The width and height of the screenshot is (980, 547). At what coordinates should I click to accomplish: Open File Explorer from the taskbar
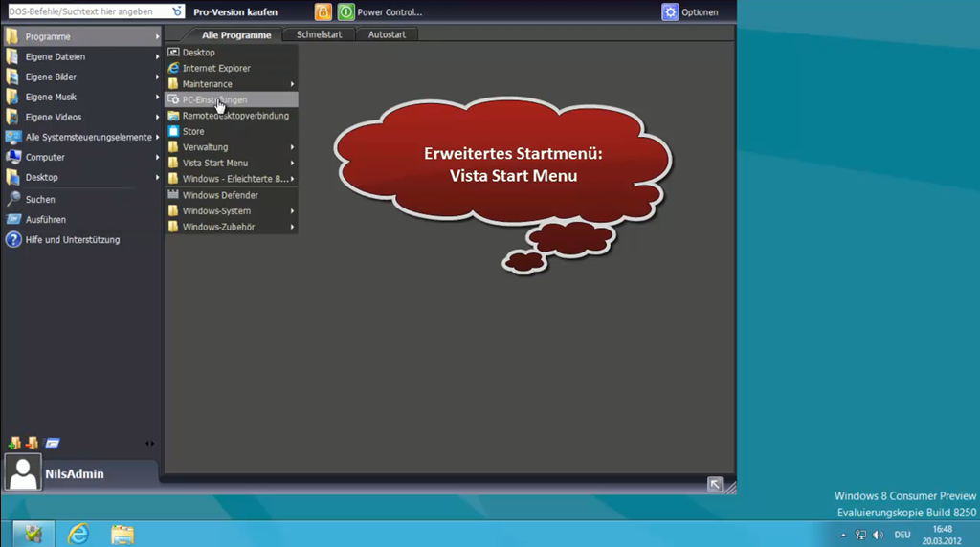(x=122, y=535)
